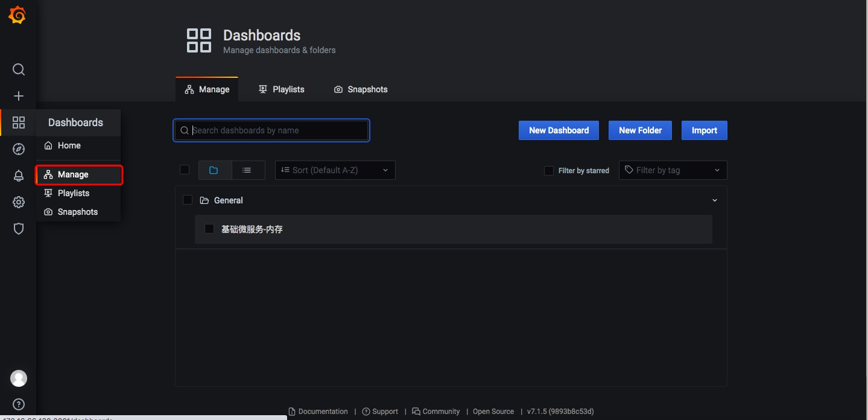
Task: Select Playlists in Dashboards flyout menu
Action: click(x=78, y=193)
